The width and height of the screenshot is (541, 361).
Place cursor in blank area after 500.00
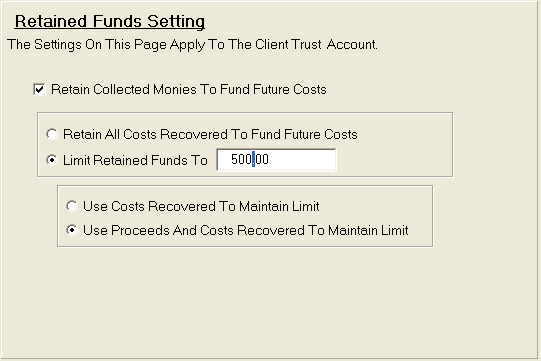point(302,159)
